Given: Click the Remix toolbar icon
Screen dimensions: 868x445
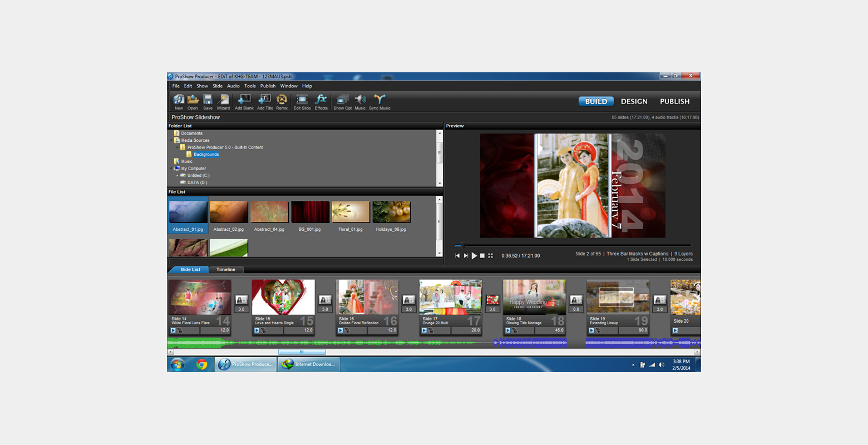Looking at the screenshot, I should [x=282, y=102].
